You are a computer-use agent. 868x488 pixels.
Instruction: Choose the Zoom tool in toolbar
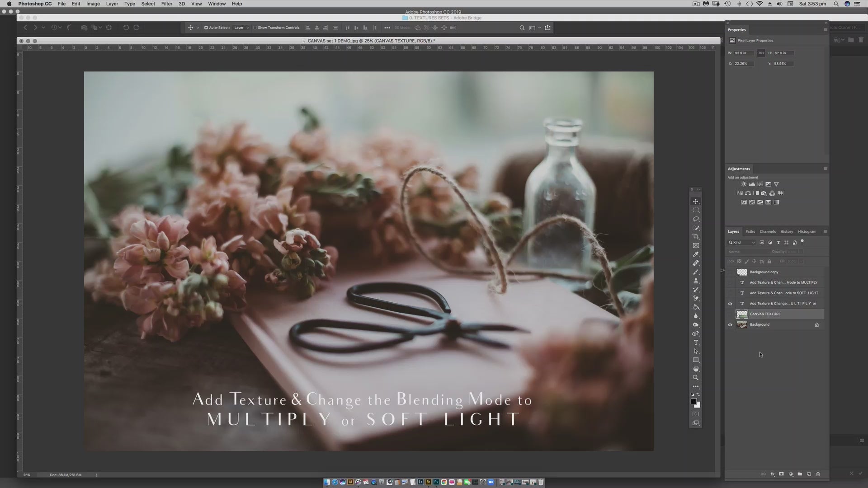696,378
